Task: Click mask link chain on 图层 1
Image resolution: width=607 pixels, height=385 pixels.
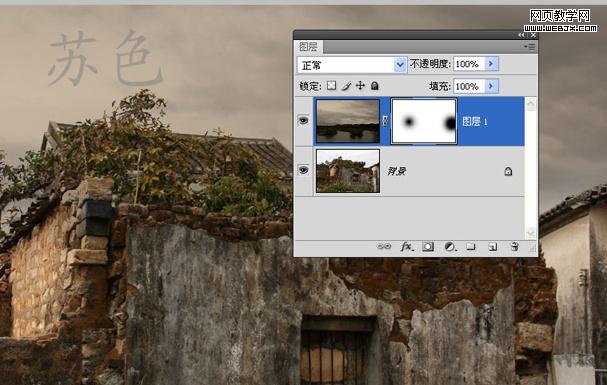Action: (x=385, y=121)
